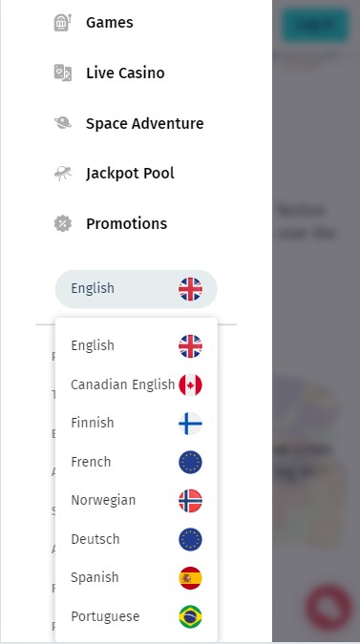Open the Live Casino menu item
The width and height of the screenshot is (360, 644).
[125, 73]
